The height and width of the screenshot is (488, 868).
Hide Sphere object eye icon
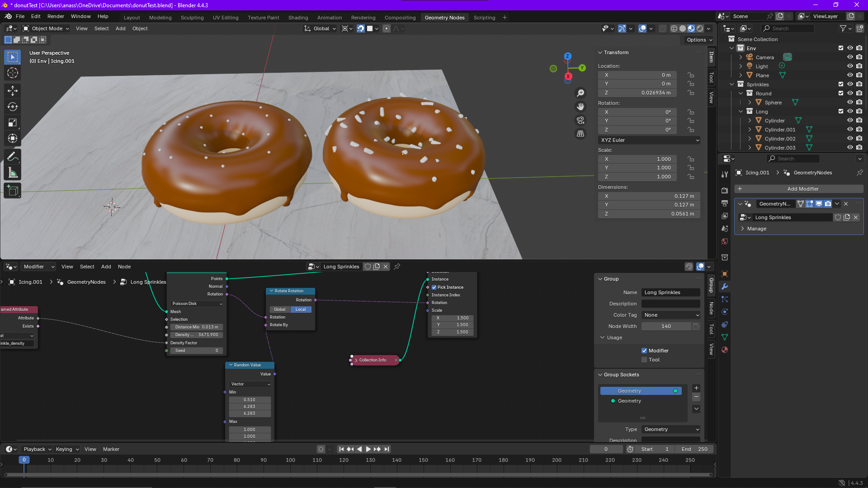850,103
